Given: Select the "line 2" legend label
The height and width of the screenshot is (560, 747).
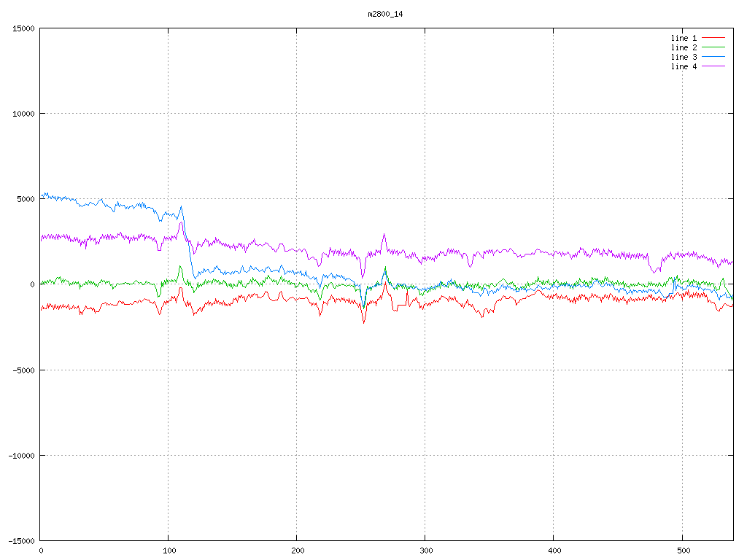Looking at the screenshot, I should click(684, 47).
